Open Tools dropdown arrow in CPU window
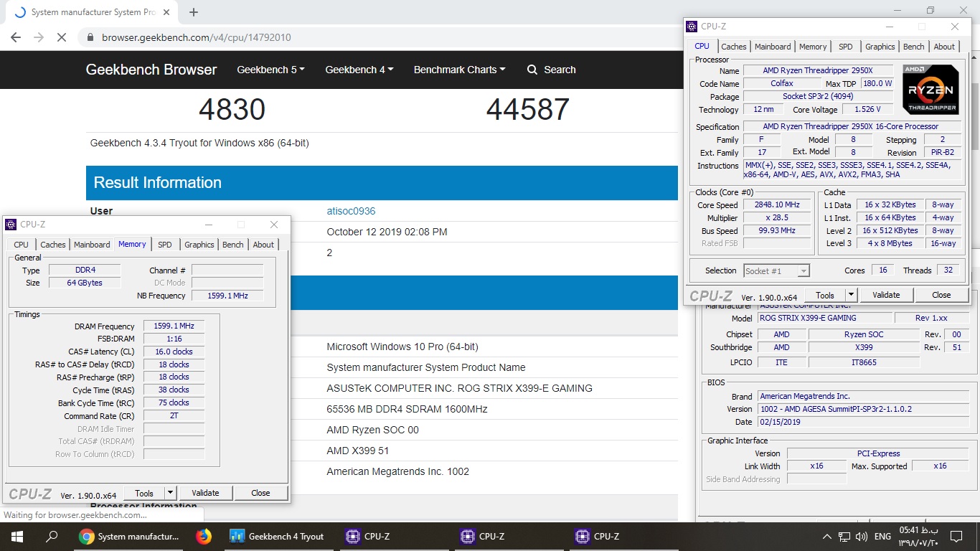Viewport: 980px width, 551px height. (x=851, y=295)
